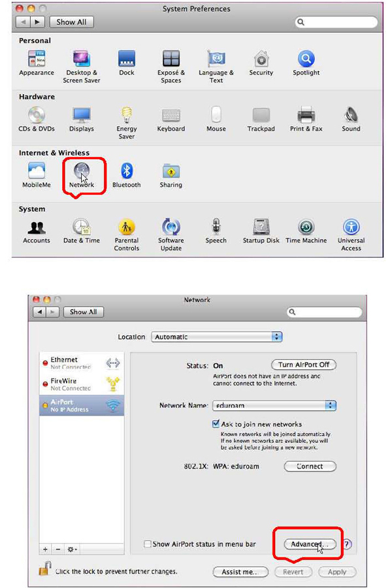Open the Sharing preference pane
Image resolution: width=392 pixels, height=588 pixels.
point(171,172)
